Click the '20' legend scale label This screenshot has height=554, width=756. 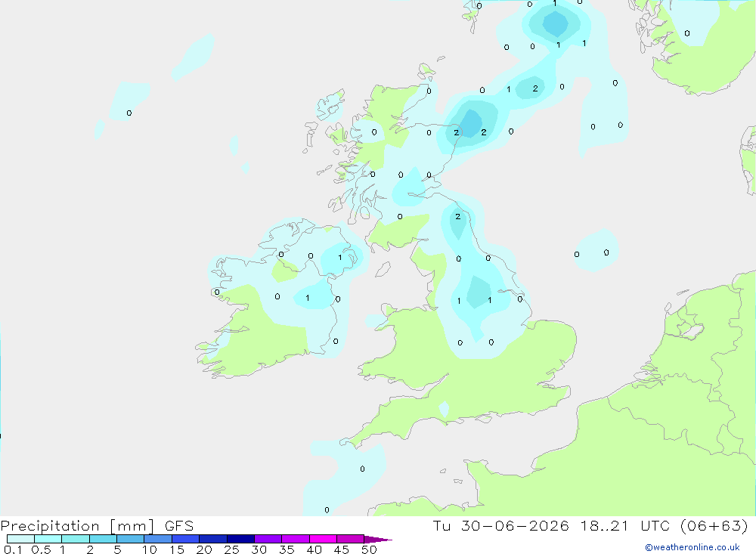[204, 549]
